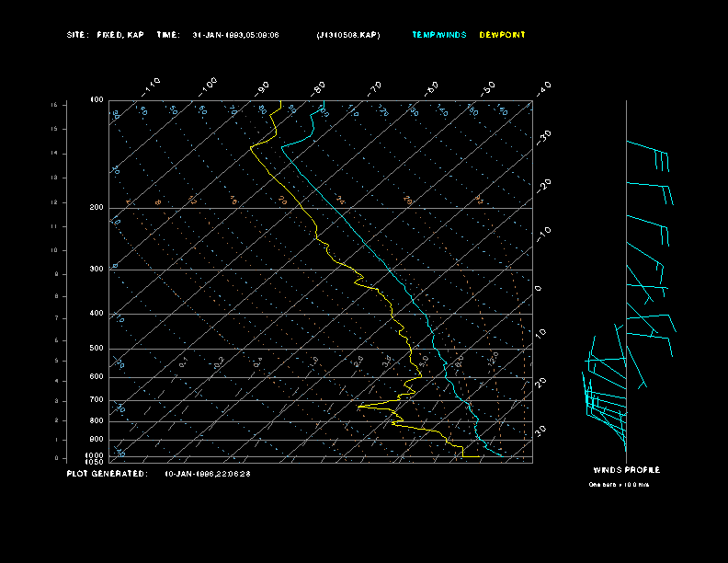This screenshot has height=563, width=728.
Task: Click the yellow 'DEWPOINT' legend label
Action: (x=503, y=35)
